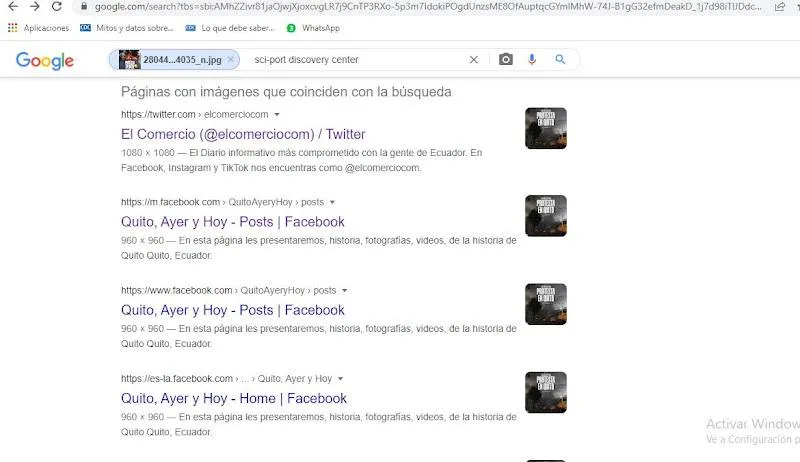This screenshot has height=462, width=800.
Task: Search by image using the camera icon
Action: coord(506,59)
